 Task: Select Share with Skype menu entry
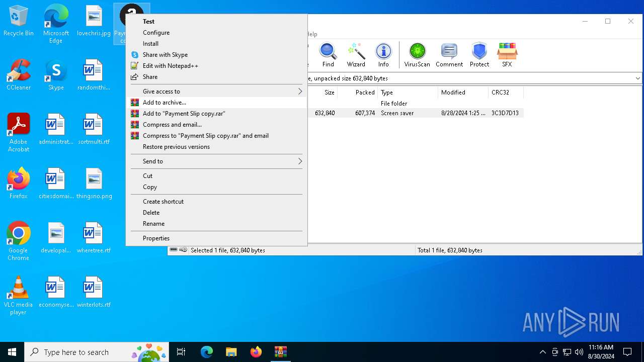tap(216, 55)
